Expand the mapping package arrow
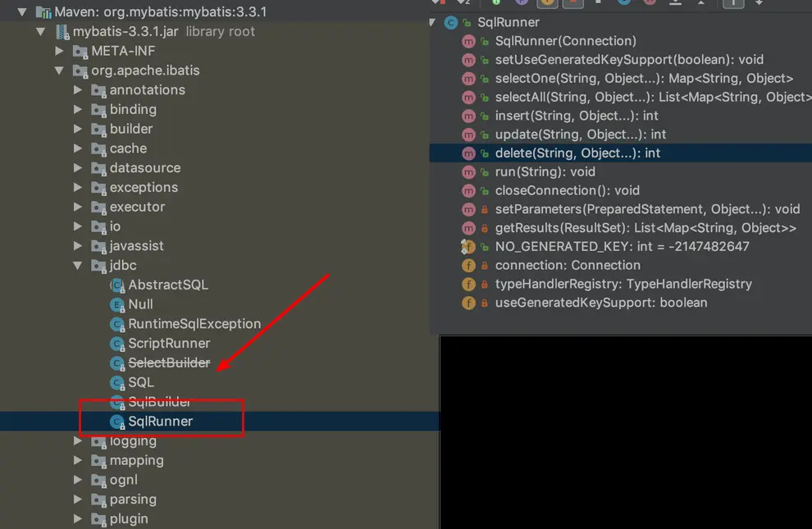 click(x=78, y=460)
